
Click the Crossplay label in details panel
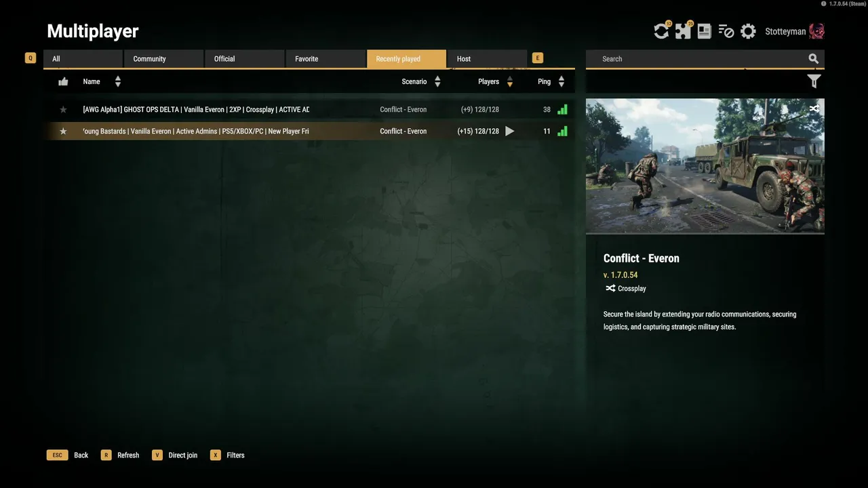point(632,289)
